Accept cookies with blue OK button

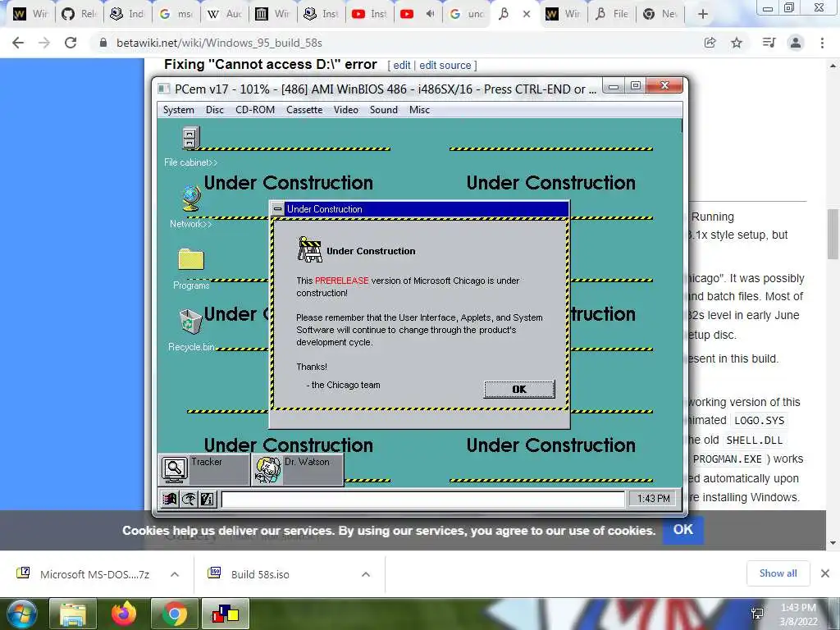(x=683, y=530)
